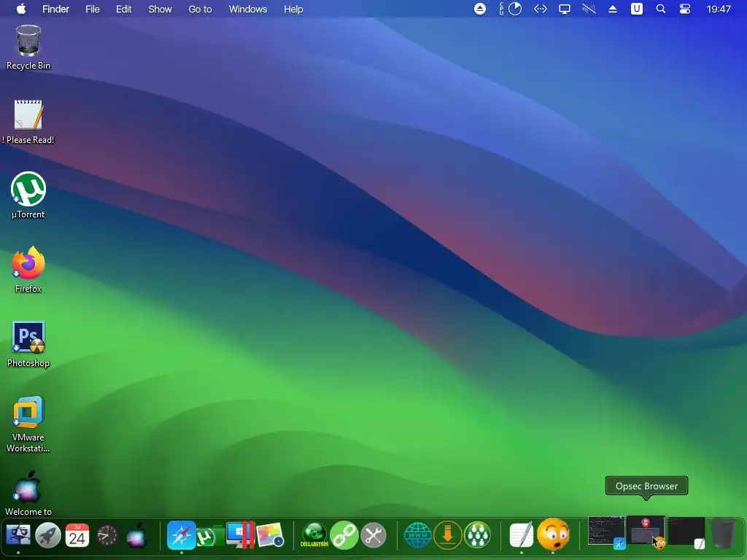Open the Finder menu
Image resolution: width=747 pixels, height=560 pixels.
[55, 9]
